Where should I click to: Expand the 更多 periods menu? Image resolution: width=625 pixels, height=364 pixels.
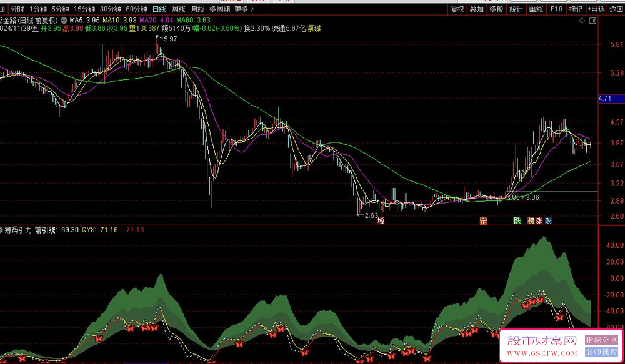pyautogui.click(x=244, y=9)
